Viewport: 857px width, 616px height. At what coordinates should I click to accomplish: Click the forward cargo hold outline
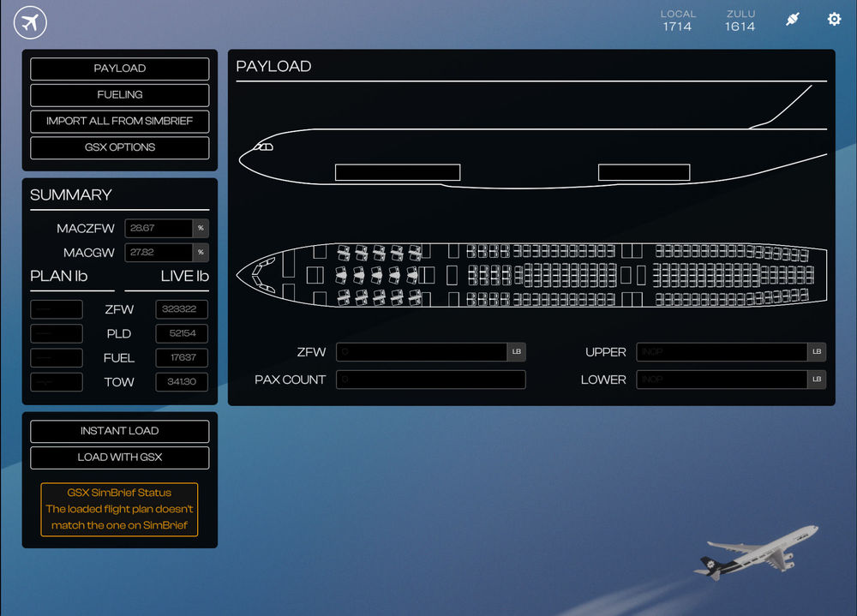coord(398,172)
